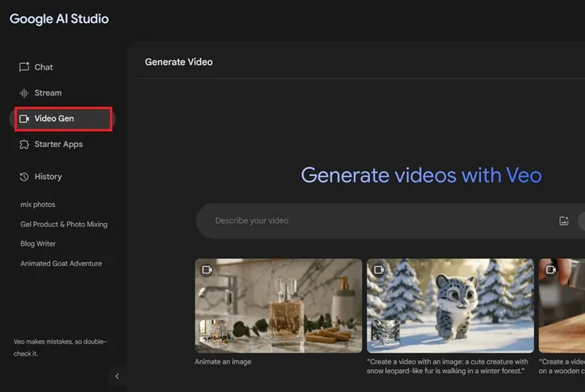Open "Gel Product & Photo Mixing" history entry
Image resolution: width=585 pixels, height=392 pixels.
tap(64, 224)
